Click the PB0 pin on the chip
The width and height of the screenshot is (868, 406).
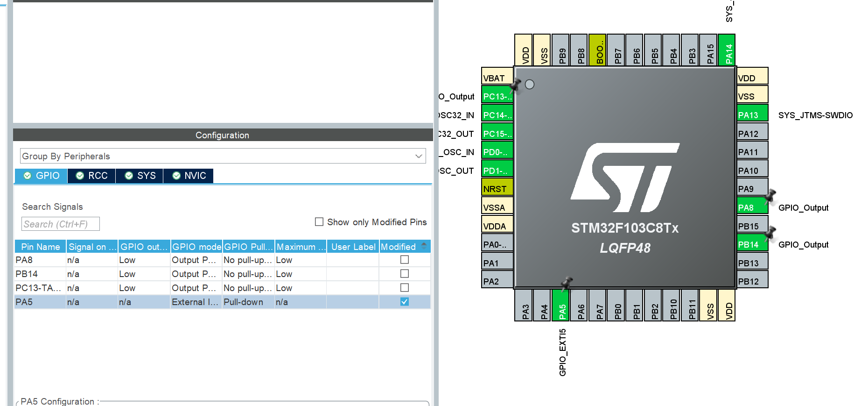pyautogui.click(x=616, y=306)
